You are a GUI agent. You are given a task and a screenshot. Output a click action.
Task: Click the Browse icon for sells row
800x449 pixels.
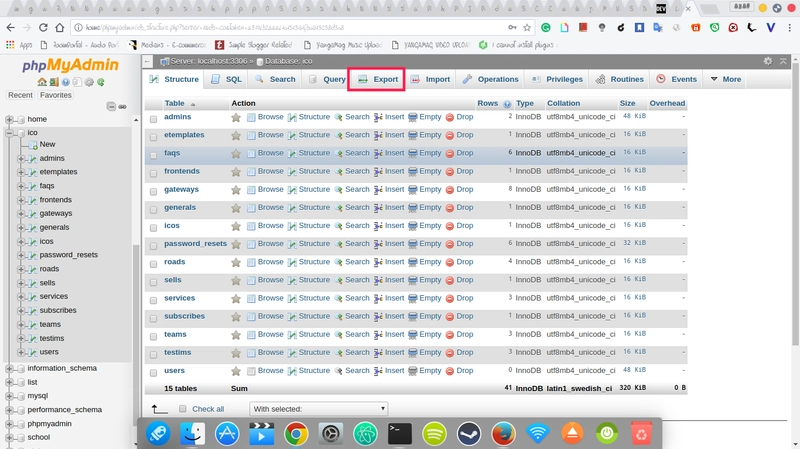(x=251, y=280)
